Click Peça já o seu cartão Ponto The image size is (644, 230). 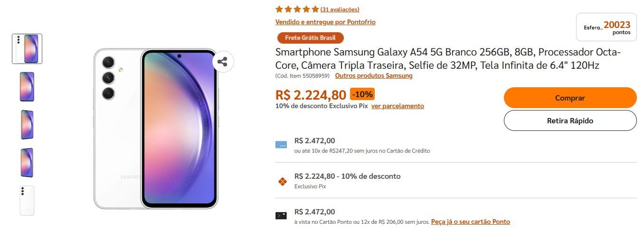(x=471, y=221)
